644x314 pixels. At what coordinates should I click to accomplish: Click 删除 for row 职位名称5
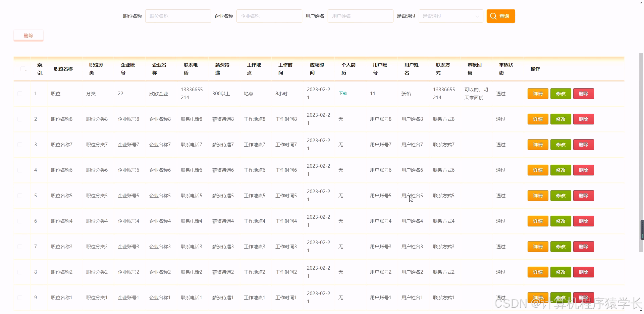(583, 196)
